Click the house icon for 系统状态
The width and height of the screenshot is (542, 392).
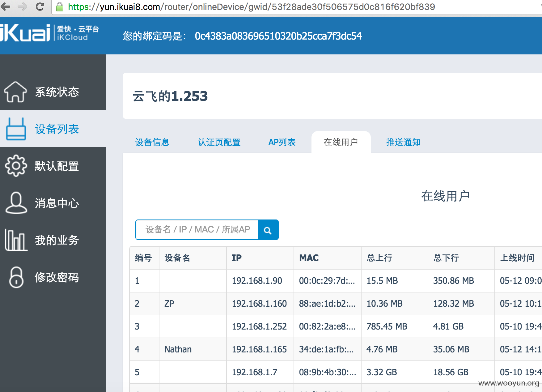(x=15, y=92)
